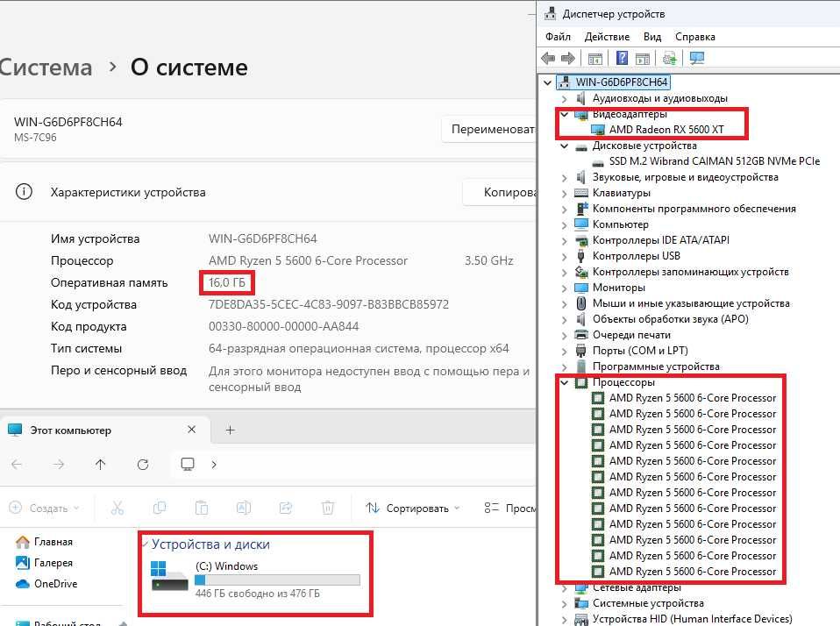Viewport: 840px width, 626px height.
Task: Click the Paste icon in Explorer toolbar
Action: pos(202,508)
